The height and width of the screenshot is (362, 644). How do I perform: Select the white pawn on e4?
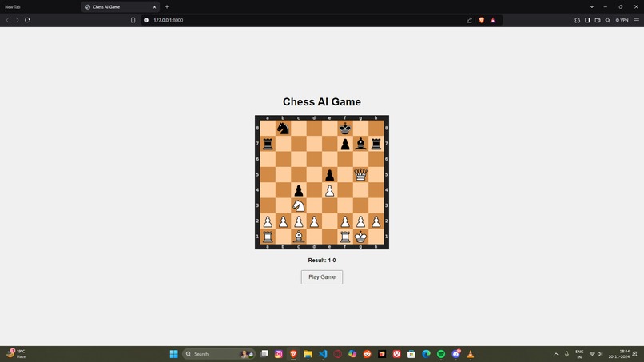[x=329, y=190]
